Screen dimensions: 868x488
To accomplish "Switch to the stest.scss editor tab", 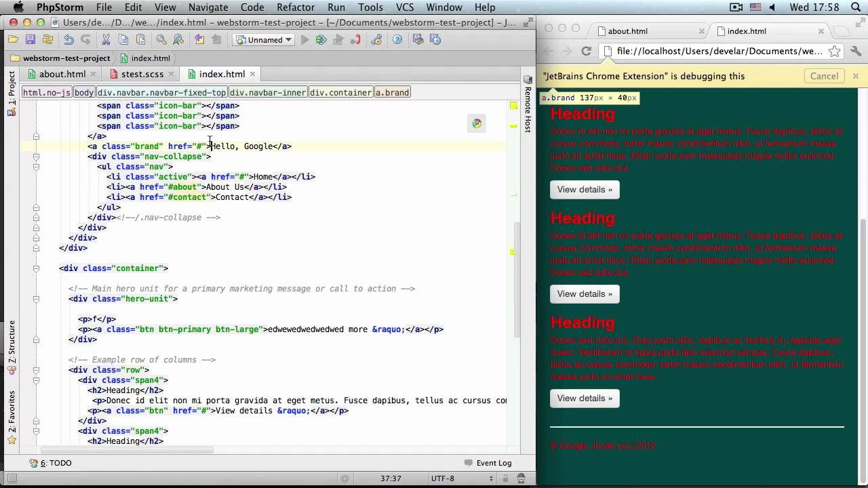I will 141,74.
